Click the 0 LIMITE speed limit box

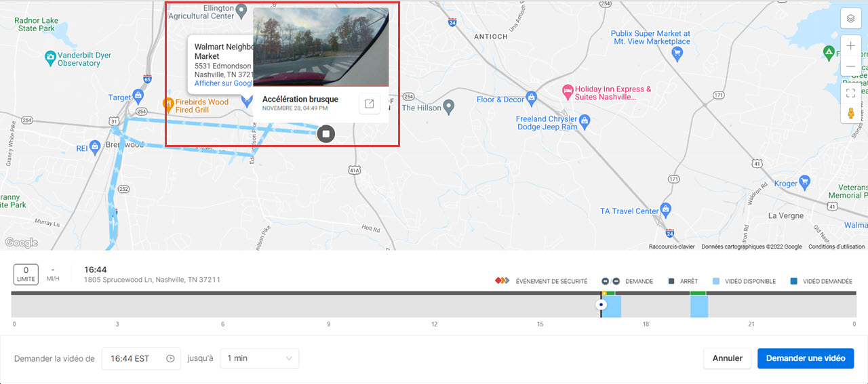[26, 274]
